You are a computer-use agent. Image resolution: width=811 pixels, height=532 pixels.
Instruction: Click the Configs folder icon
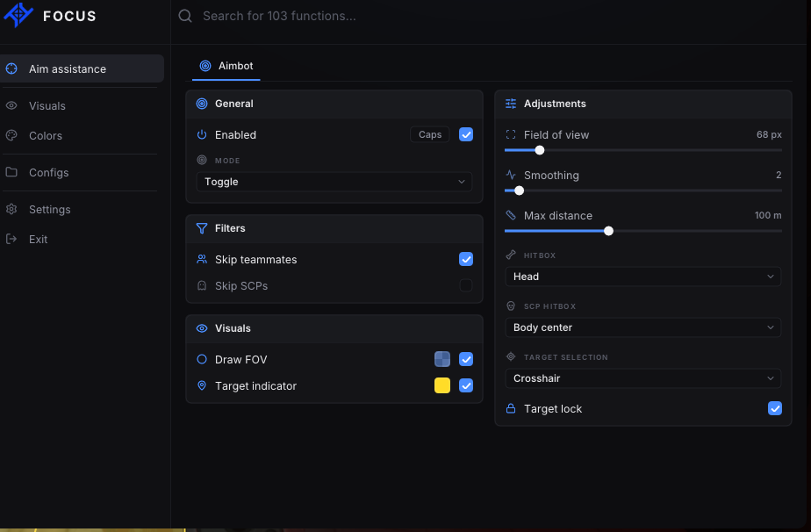click(x=11, y=172)
